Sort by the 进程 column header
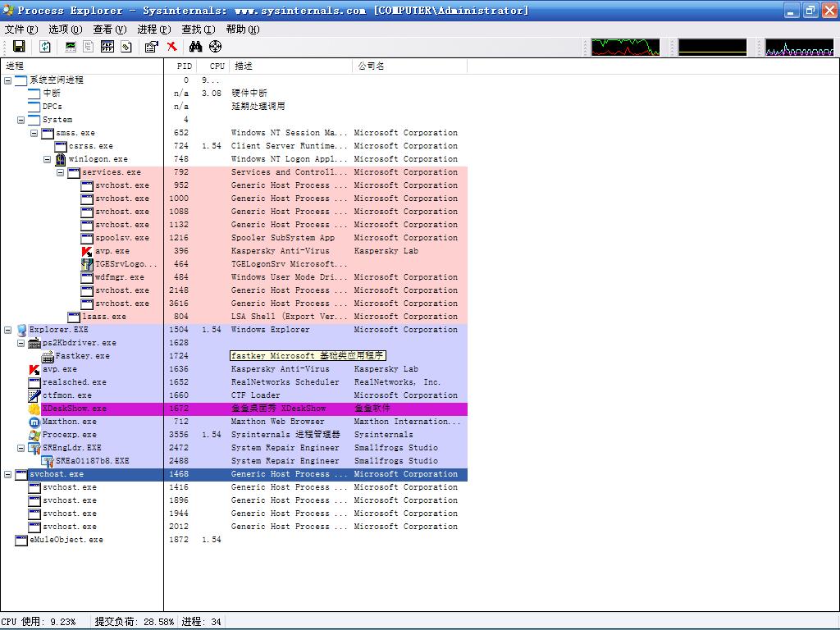The height and width of the screenshot is (630, 840). (82, 66)
